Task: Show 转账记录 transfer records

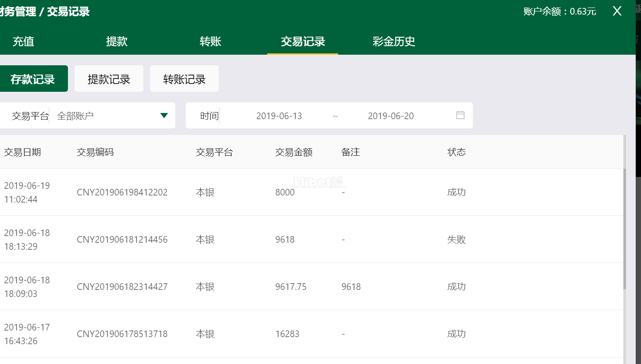Action: pyautogui.click(x=184, y=79)
